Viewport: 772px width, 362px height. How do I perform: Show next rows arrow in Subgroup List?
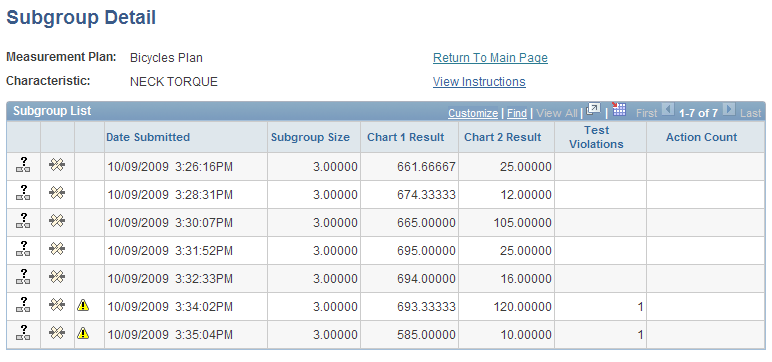click(x=729, y=109)
